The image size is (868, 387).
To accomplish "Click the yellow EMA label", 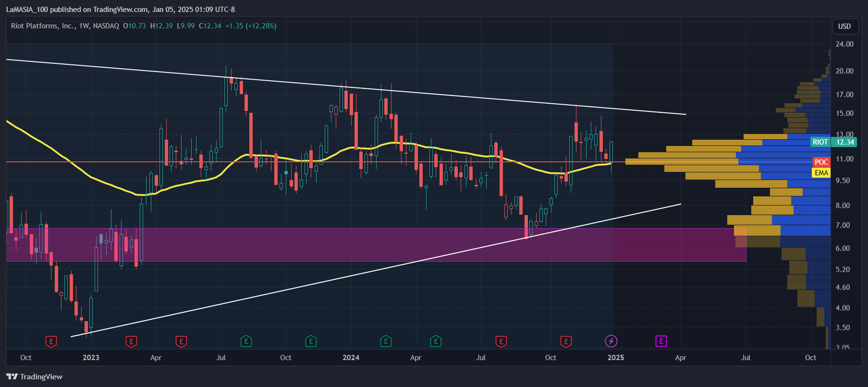I will click(x=821, y=172).
